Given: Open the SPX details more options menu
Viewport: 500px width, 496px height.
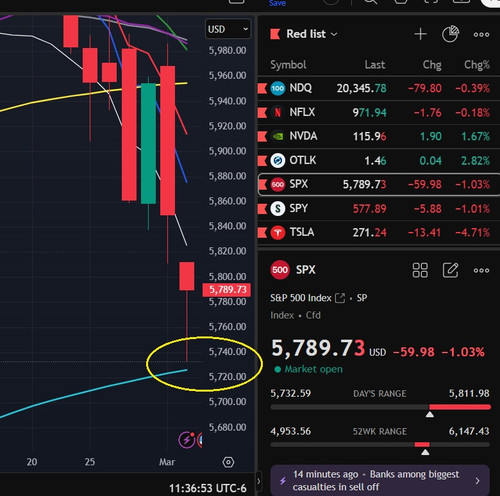Looking at the screenshot, I should pyautogui.click(x=481, y=270).
